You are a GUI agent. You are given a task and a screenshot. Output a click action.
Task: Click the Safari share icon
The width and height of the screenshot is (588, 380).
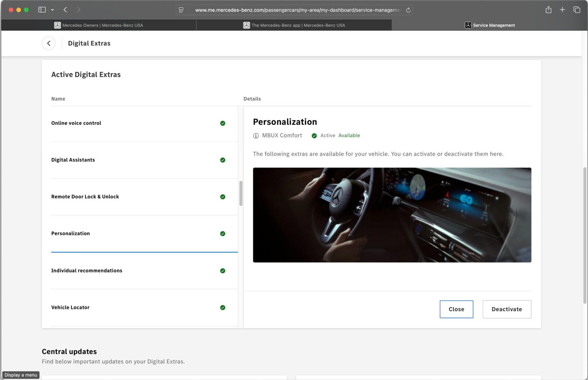[548, 10]
